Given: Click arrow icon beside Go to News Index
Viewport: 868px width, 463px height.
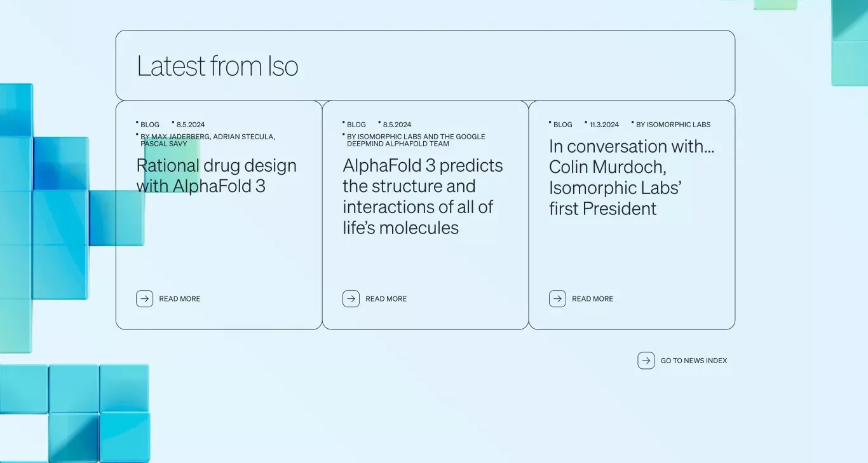Looking at the screenshot, I should (646, 361).
